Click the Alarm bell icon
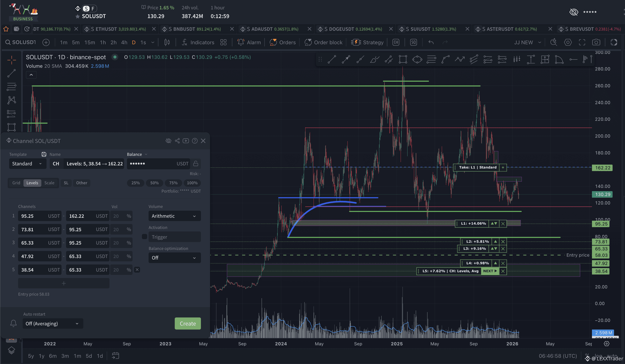The height and width of the screenshot is (364, 625). coord(241,42)
